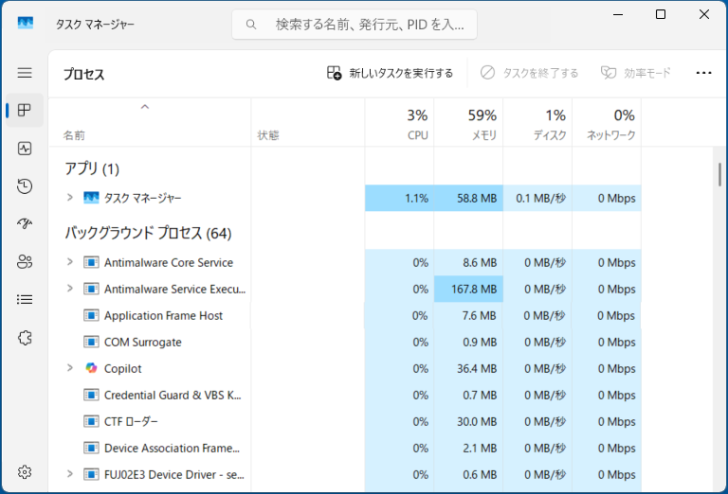Select the COM Surrogate process name

(143, 342)
